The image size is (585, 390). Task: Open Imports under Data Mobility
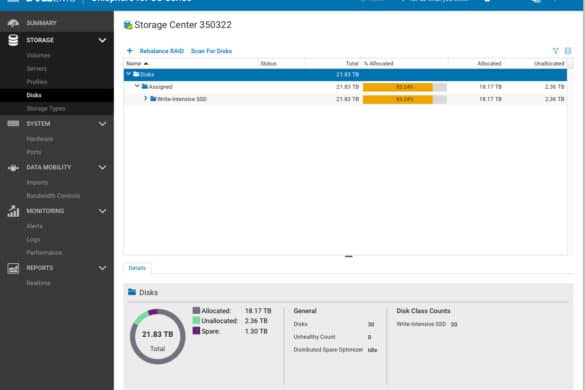37,182
